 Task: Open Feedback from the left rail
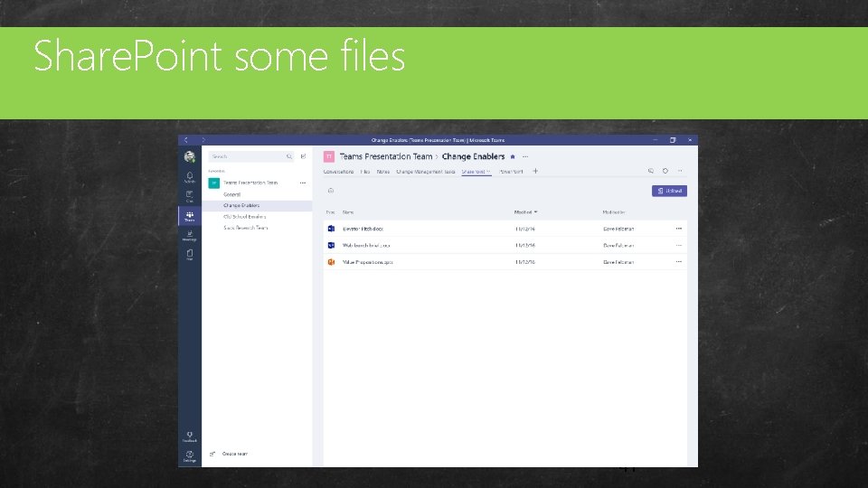coord(189,436)
